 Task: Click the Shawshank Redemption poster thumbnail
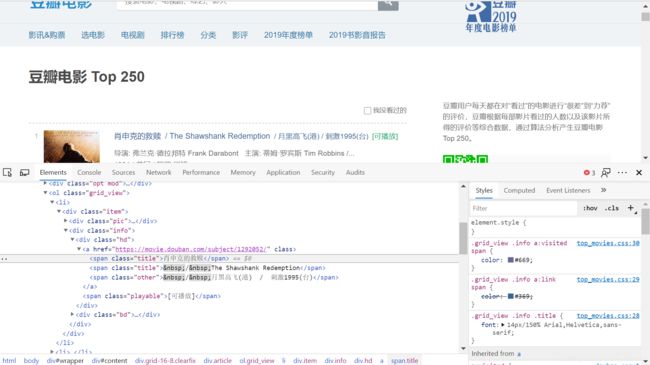tap(72, 146)
